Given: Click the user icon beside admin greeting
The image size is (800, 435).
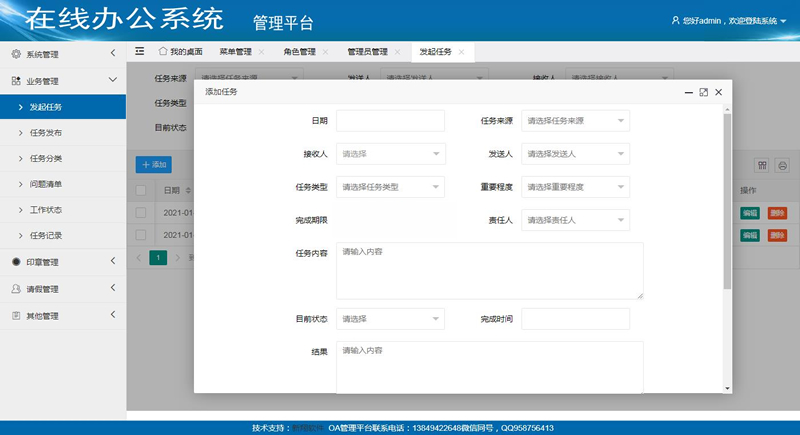Looking at the screenshot, I should pos(676,20).
